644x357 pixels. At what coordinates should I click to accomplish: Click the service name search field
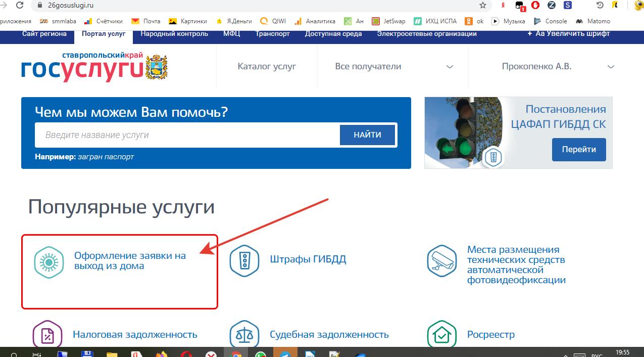pos(187,135)
